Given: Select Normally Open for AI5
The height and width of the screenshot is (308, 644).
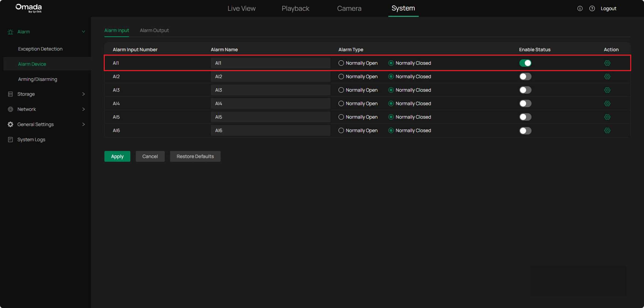Looking at the screenshot, I should point(341,117).
